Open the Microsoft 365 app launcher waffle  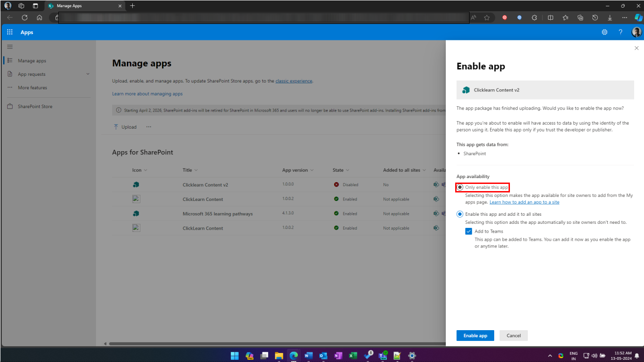click(x=10, y=32)
